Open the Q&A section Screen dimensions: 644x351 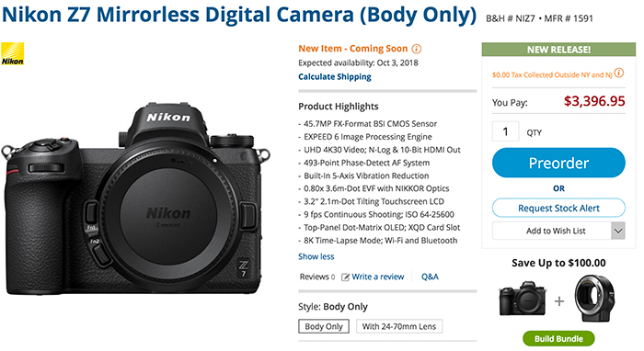[x=430, y=277]
